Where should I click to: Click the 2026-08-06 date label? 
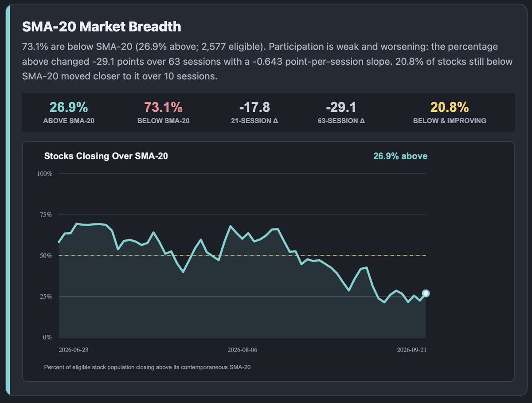coord(242,350)
